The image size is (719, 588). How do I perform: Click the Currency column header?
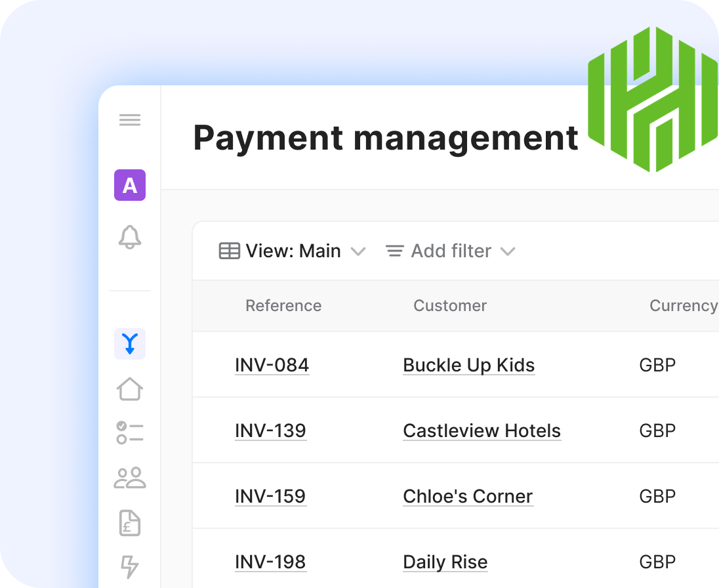682,306
